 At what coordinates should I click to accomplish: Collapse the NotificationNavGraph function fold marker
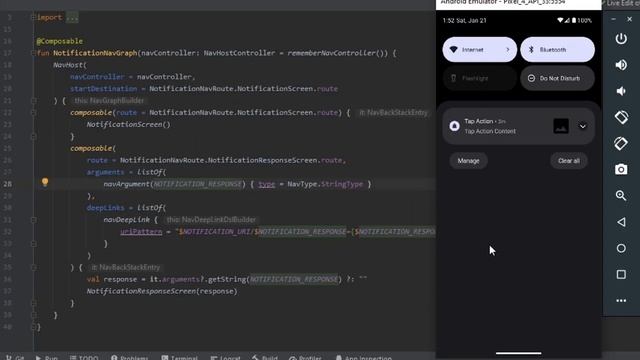(33, 53)
